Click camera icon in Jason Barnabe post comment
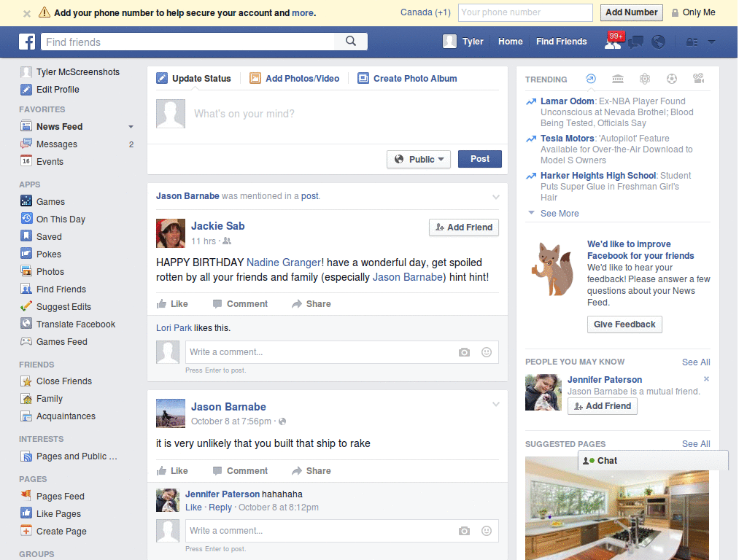 click(x=464, y=531)
